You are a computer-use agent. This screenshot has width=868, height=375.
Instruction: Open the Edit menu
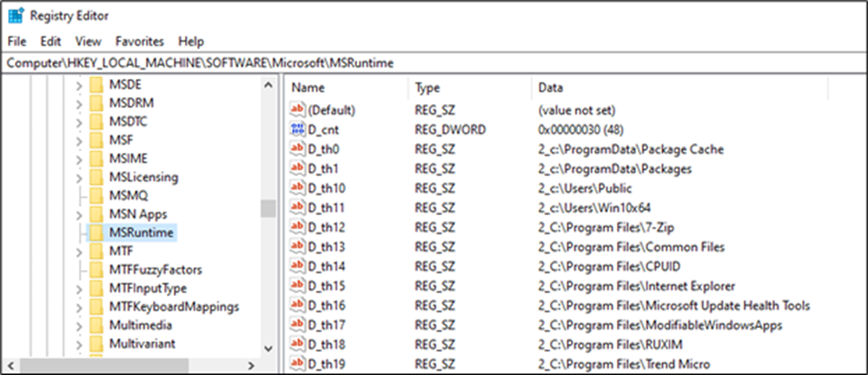[50, 41]
